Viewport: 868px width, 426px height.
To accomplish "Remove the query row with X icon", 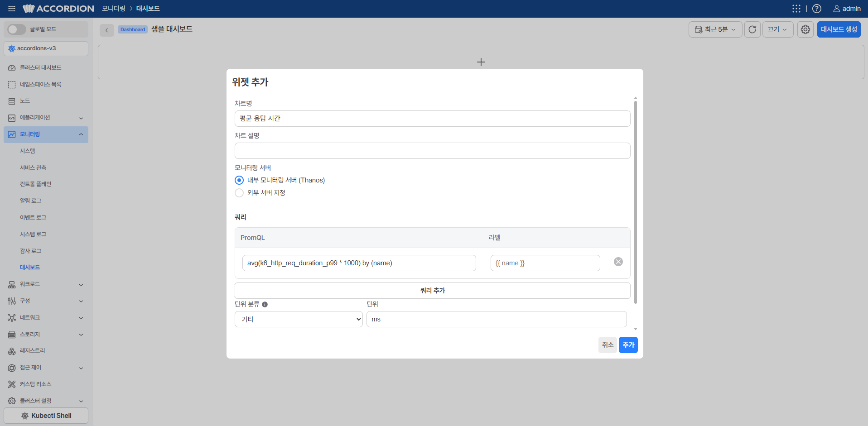I will [x=618, y=262].
